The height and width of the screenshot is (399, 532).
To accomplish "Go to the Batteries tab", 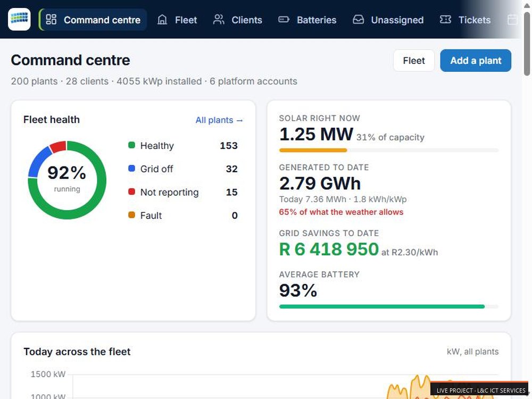I will [x=307, y=20].
